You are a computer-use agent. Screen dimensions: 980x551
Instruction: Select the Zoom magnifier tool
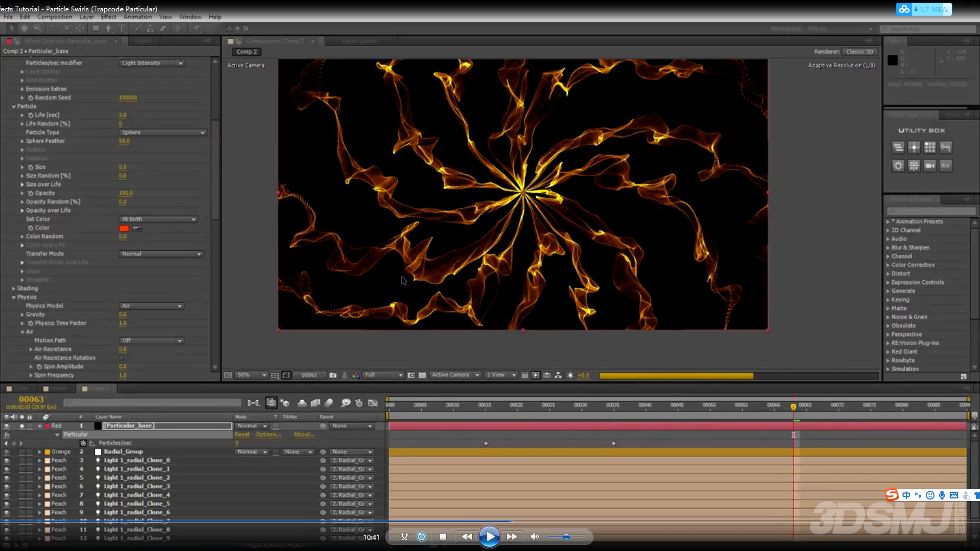pos(37,28)
